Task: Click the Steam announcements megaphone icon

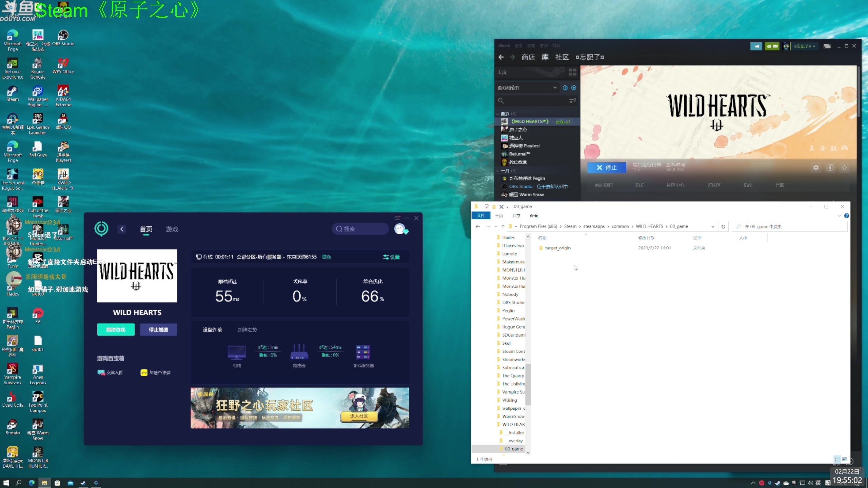Action: click(x=756, y=46)
